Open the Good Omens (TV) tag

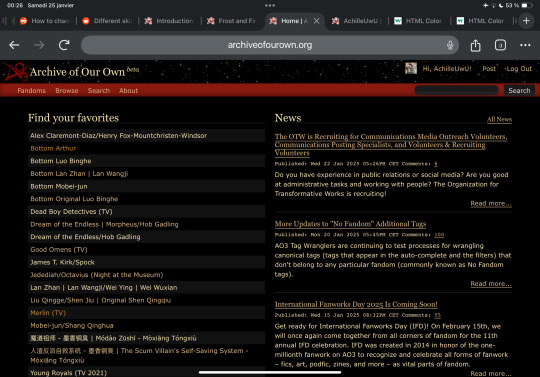pos(59,250)
